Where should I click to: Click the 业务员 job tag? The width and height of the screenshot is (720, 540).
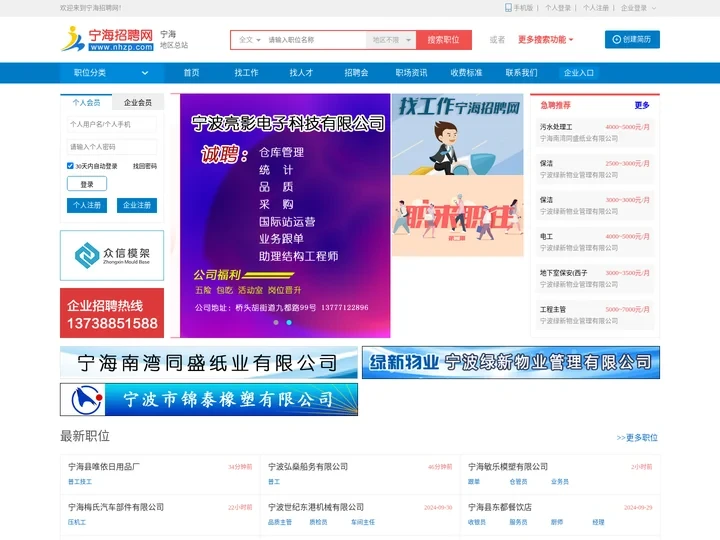point(560,482)
